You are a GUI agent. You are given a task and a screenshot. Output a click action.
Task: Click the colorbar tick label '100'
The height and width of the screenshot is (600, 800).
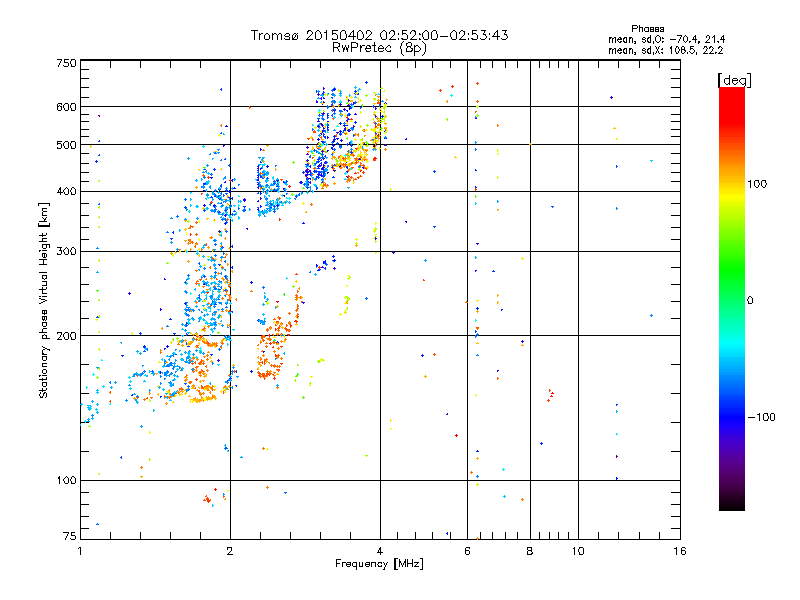point(757,184)
